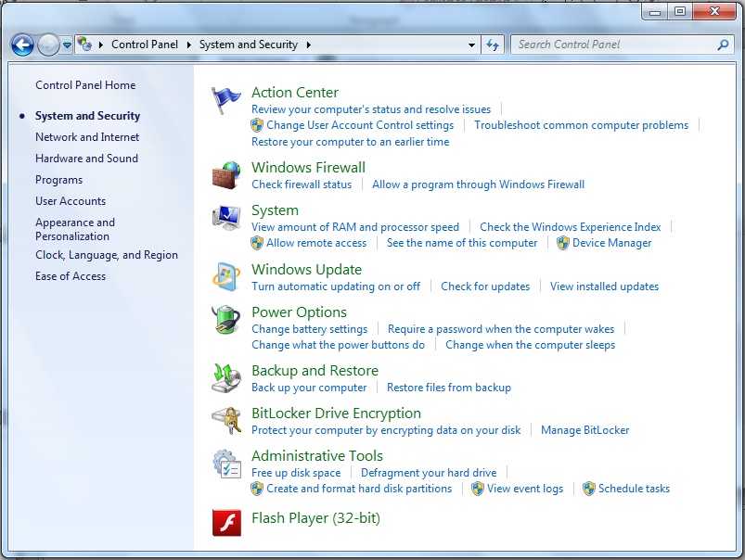
Task: Open Programs category in sidebar
Action: (x=59, y=180)
